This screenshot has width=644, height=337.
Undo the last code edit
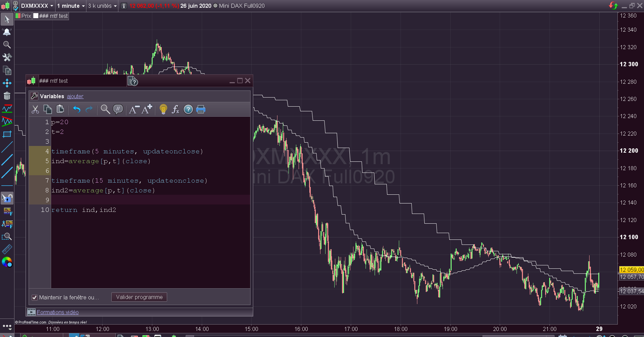[77, 109]
